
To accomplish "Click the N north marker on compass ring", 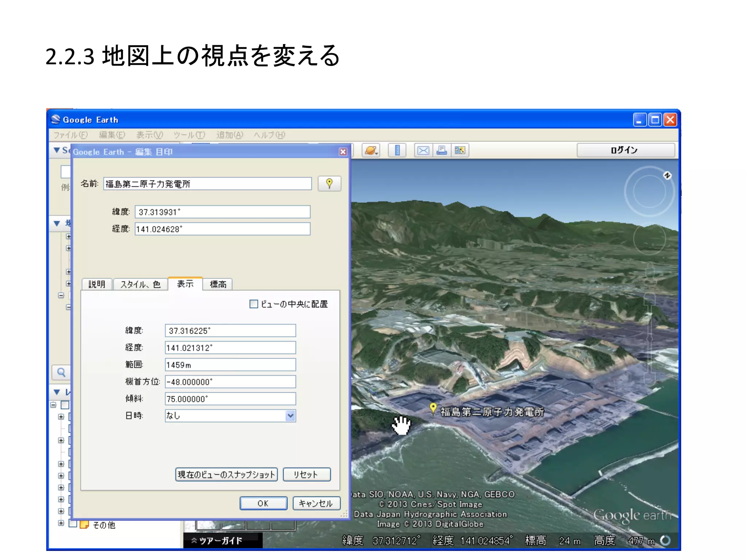I will coord(667,176).
